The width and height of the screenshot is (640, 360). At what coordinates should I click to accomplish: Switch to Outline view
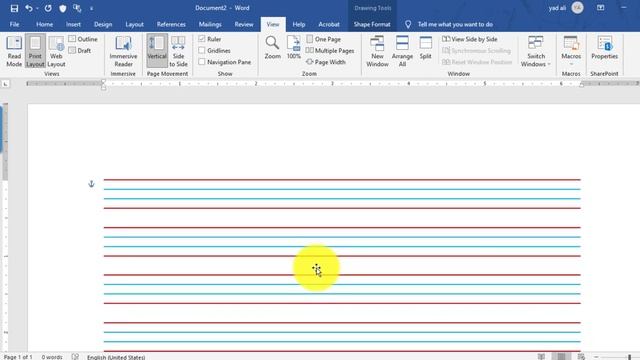[x=83, y=39]
